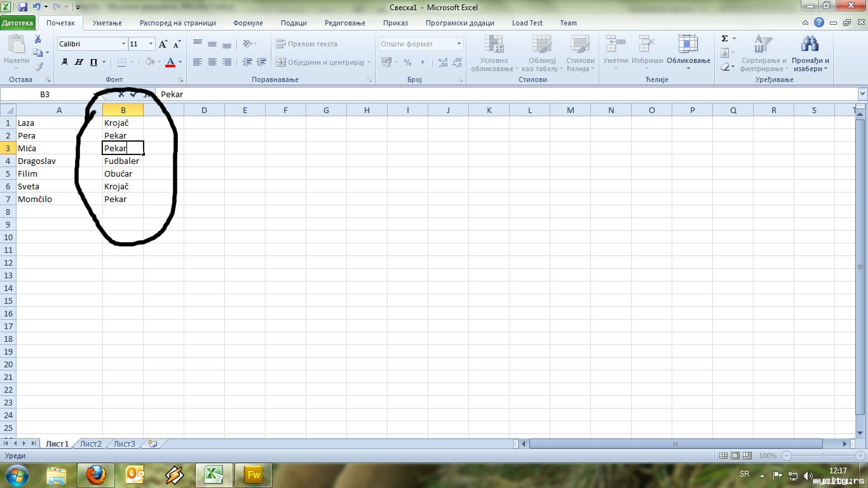Click the Format Painter brush icon
Viewport: 868px width, 488px height.
click(x=38, y=66)
